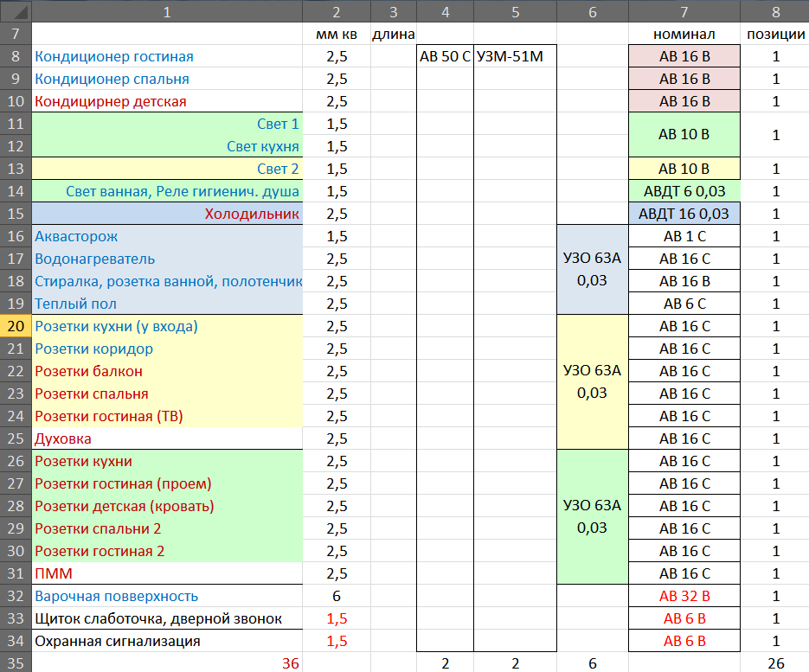The height and width of the screenshot is (672, 809).
Task: Click 'Розетки детская (кровать)' cell
Action: point(167,506)
